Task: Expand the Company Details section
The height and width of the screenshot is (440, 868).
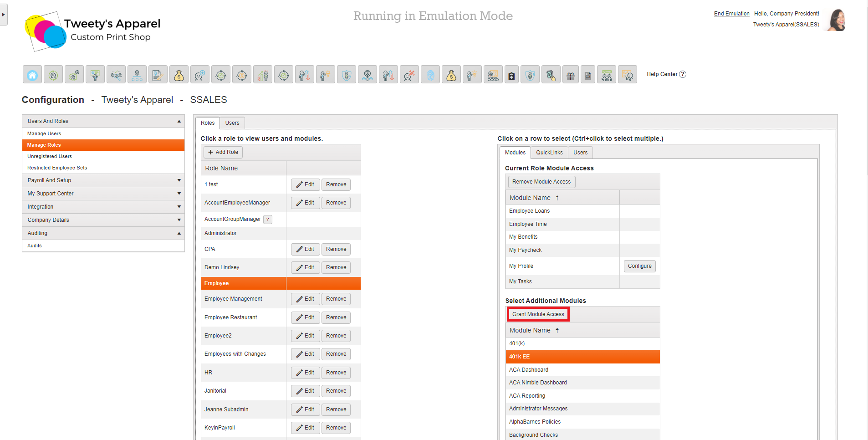Action: point(179,220)
